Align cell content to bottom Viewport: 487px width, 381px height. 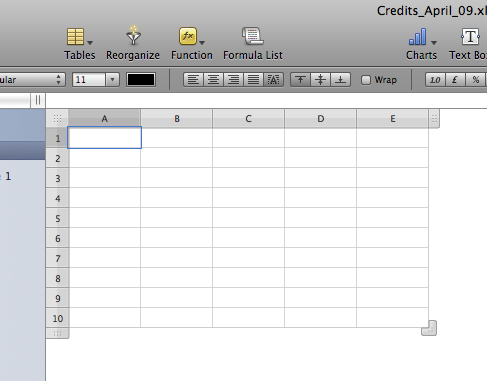340,80
